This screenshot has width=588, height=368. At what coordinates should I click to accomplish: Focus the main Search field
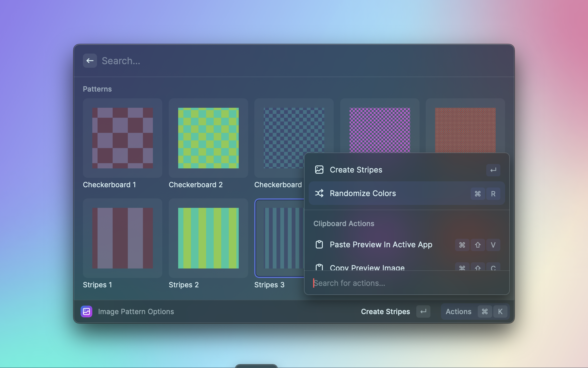click(x=303, y=61)
